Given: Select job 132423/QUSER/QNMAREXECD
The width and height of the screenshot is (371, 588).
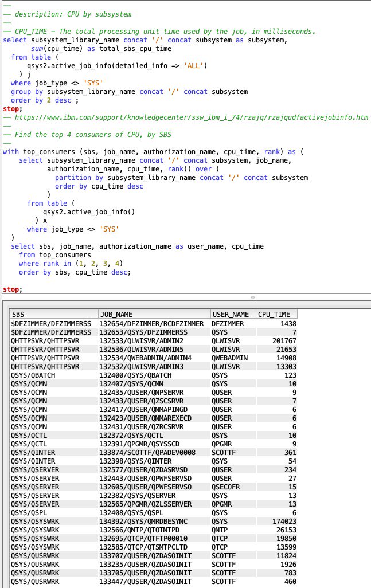Looking at the screenshot, I should (x=145, y=418).
